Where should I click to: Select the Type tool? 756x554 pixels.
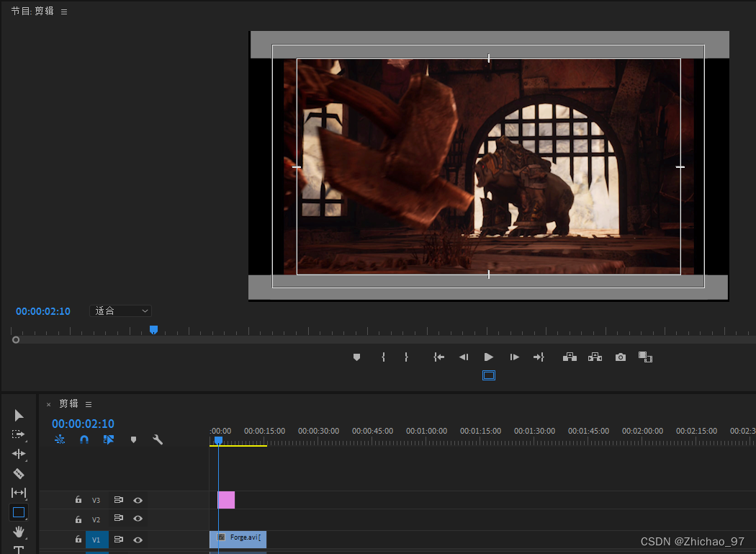[19, 550]
